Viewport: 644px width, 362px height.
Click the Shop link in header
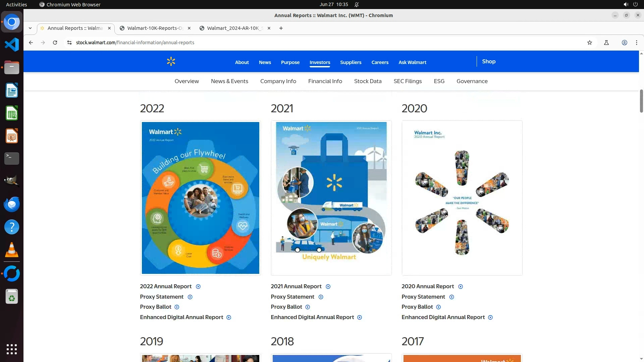[x=488, y=61]
